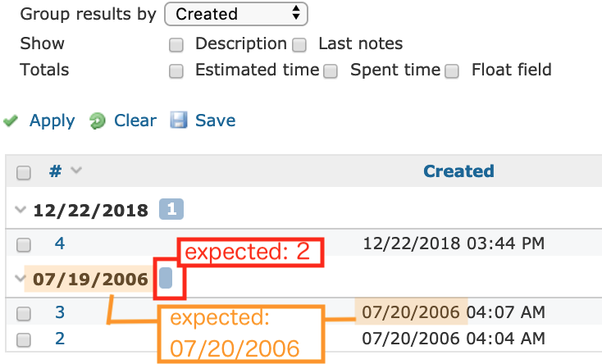Click the floppy disk Save icon
The width and height of the screenshot is (602, 364).
pos(179,121)
